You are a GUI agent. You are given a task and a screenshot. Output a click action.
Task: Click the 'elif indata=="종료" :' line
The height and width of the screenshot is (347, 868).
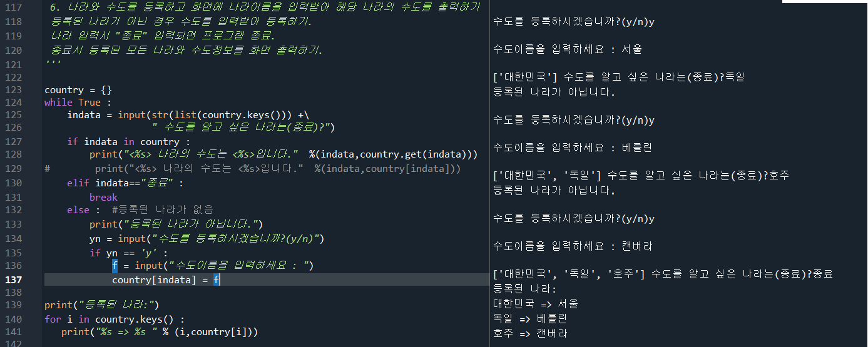click(126, 183)
